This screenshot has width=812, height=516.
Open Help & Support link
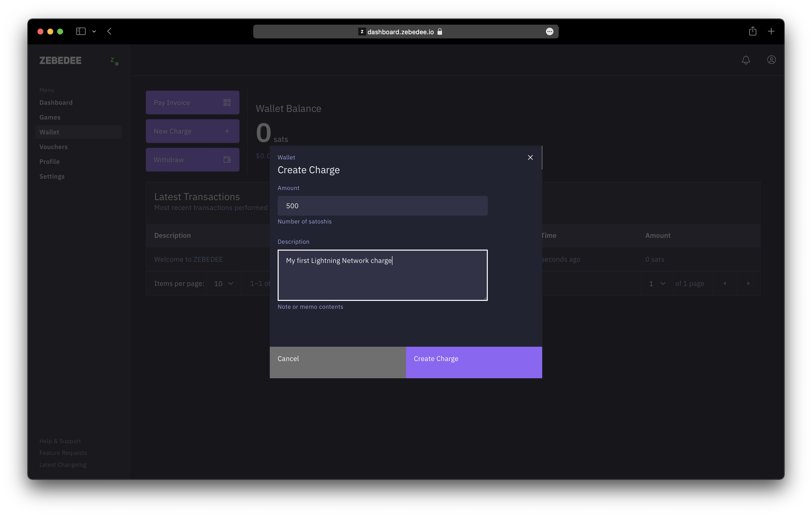[60, 441]
